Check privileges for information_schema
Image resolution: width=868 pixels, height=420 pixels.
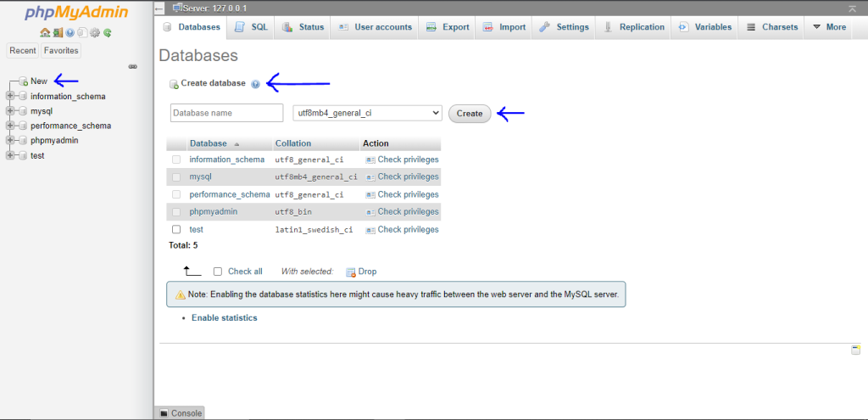click(402, 160)
